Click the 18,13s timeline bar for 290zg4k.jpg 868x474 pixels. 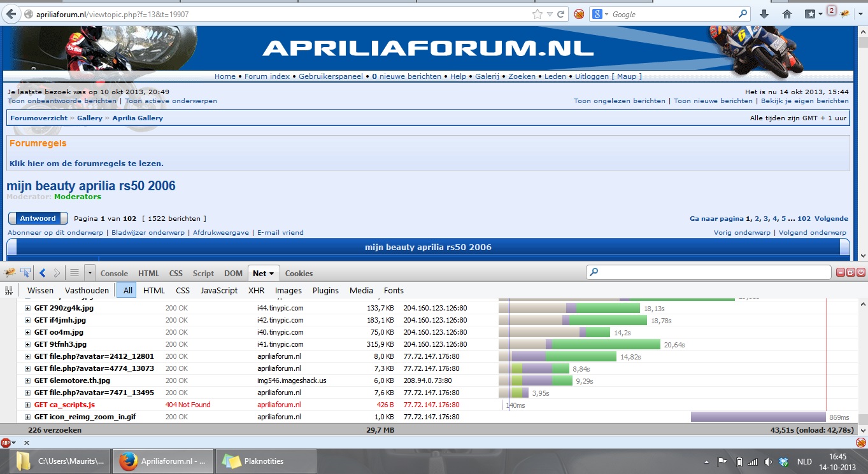(569, 308)
